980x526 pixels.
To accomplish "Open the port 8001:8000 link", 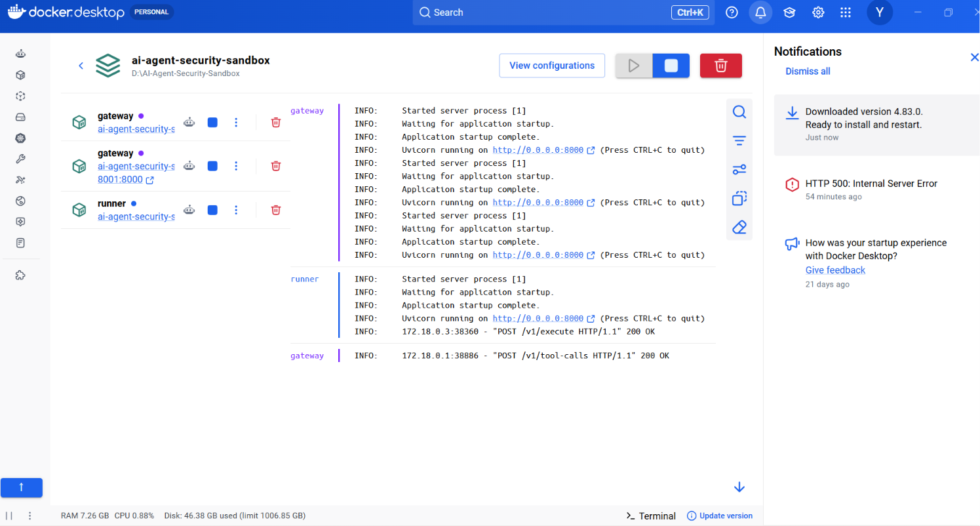I will coord(126,180).
